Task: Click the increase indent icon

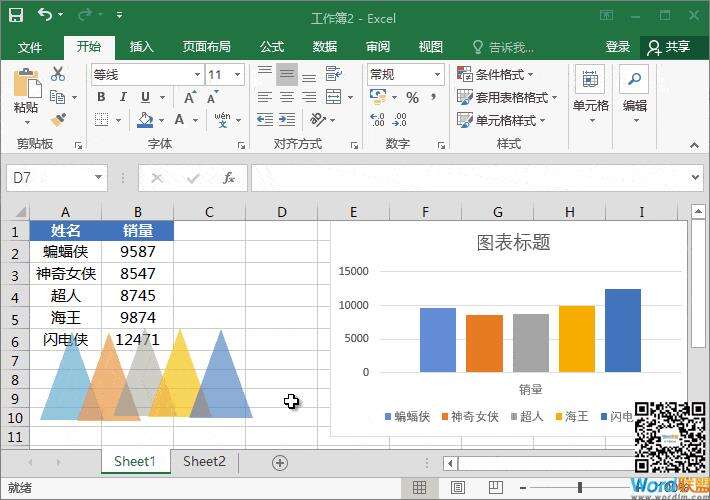Action: pos(288,120)
